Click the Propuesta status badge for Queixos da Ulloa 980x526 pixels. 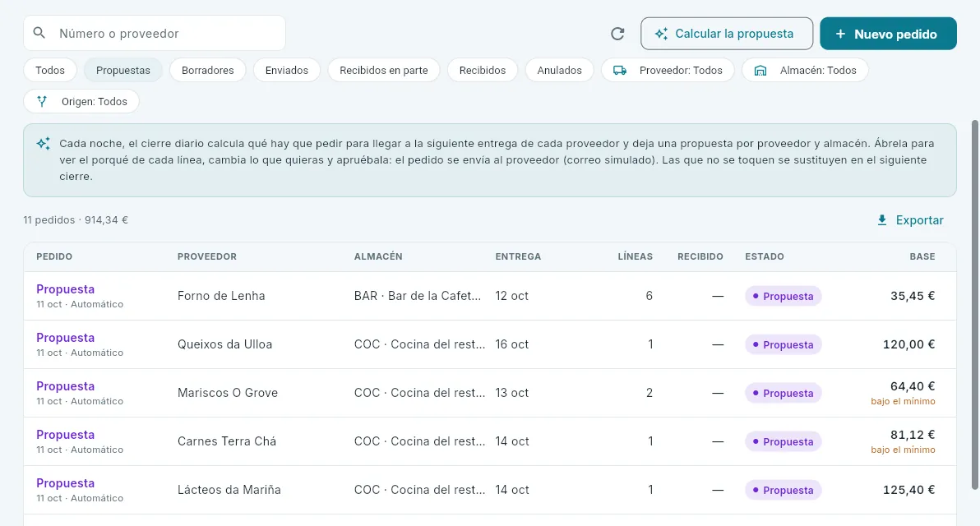click(x=784, y=345)
